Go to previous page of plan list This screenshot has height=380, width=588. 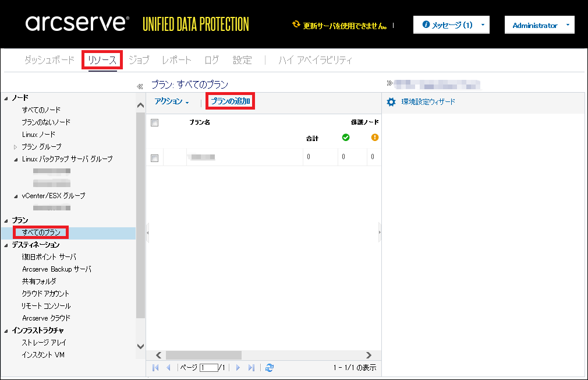(x=168, y=368)
